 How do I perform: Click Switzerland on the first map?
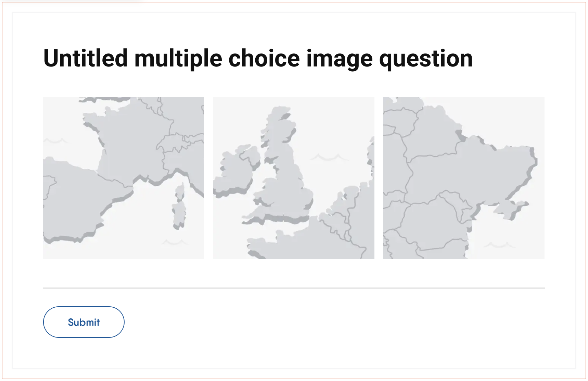(174, 143)
